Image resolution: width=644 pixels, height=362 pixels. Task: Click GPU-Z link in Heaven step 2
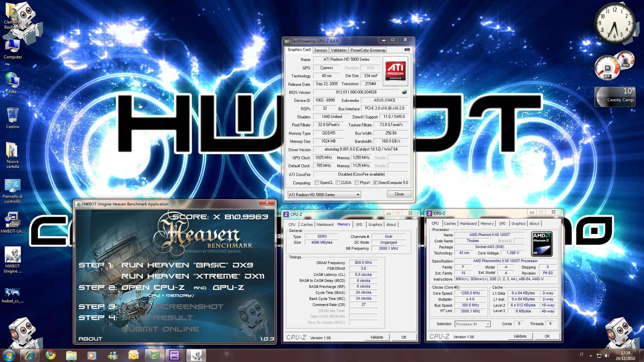pos(228,288)
